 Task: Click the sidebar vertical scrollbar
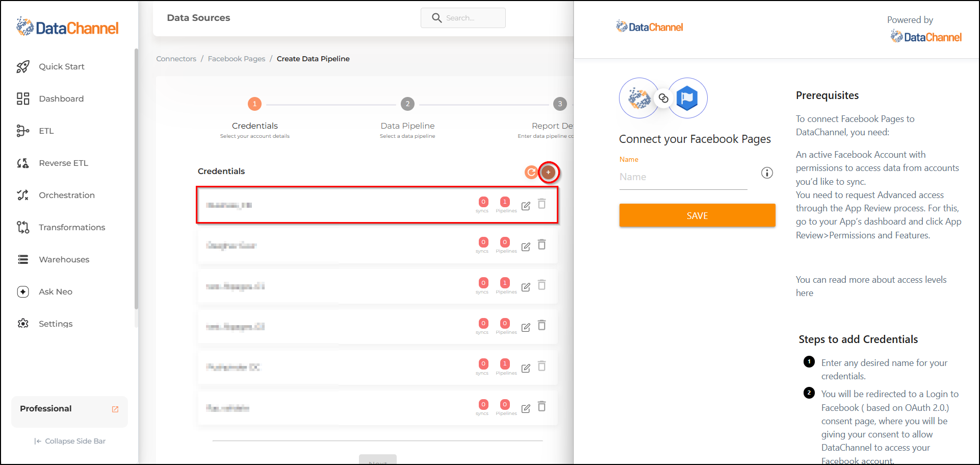136,179
